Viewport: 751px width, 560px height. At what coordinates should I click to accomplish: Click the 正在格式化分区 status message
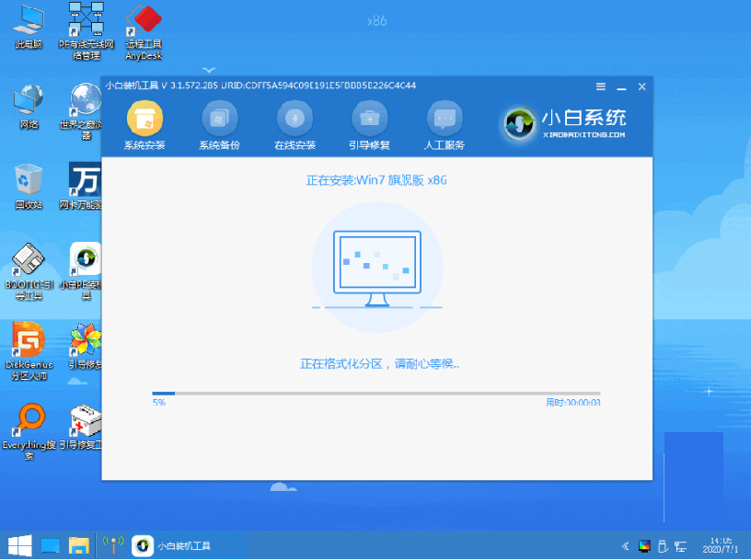pyautogui.click(x=379, y=364)
